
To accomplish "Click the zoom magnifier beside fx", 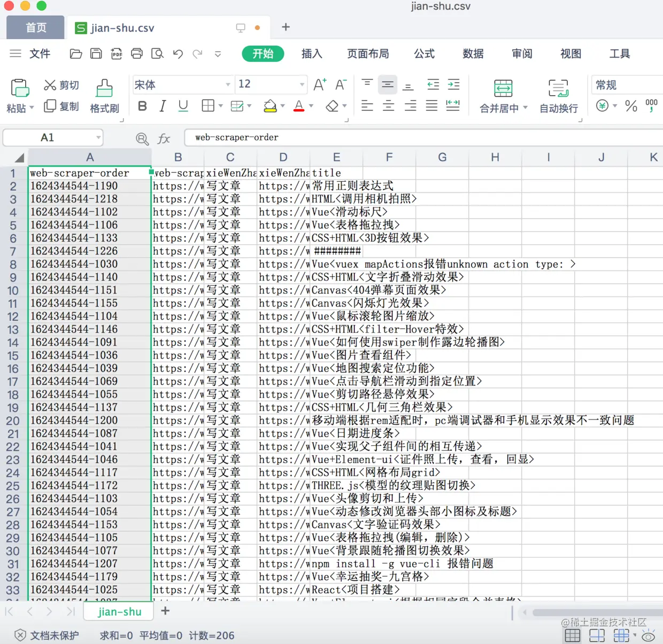I will [142, 139].
